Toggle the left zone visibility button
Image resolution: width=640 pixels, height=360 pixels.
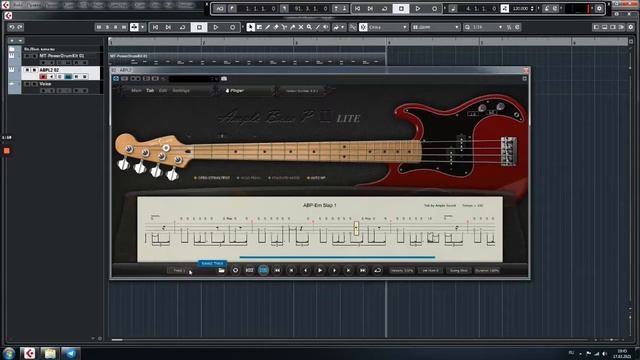click(x=596, y=27)
